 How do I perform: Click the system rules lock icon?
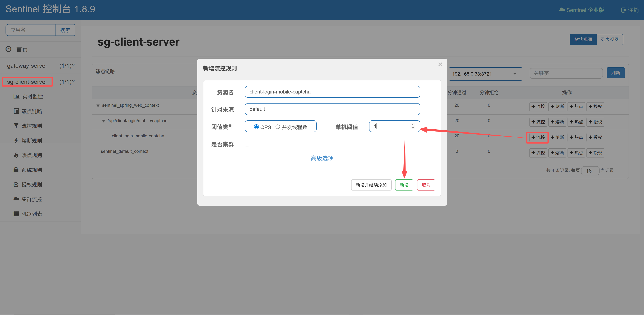[16, 170]
